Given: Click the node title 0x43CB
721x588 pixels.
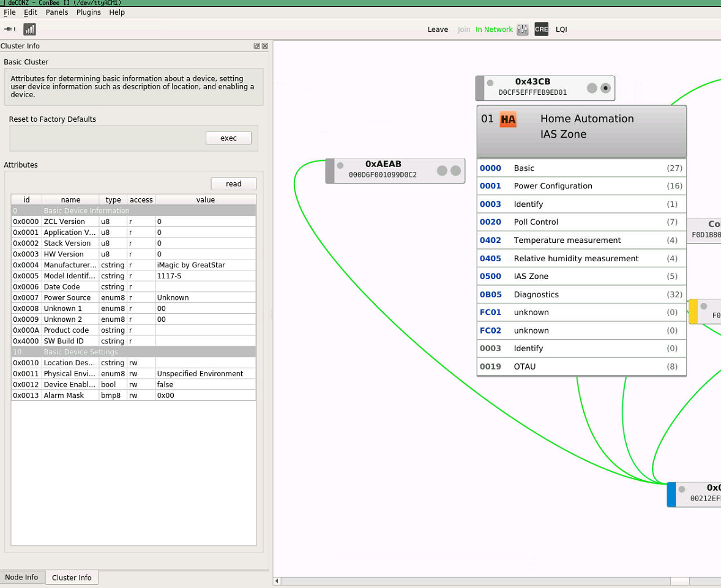Looking at the screenshot, I should click(x=532, y=82).
